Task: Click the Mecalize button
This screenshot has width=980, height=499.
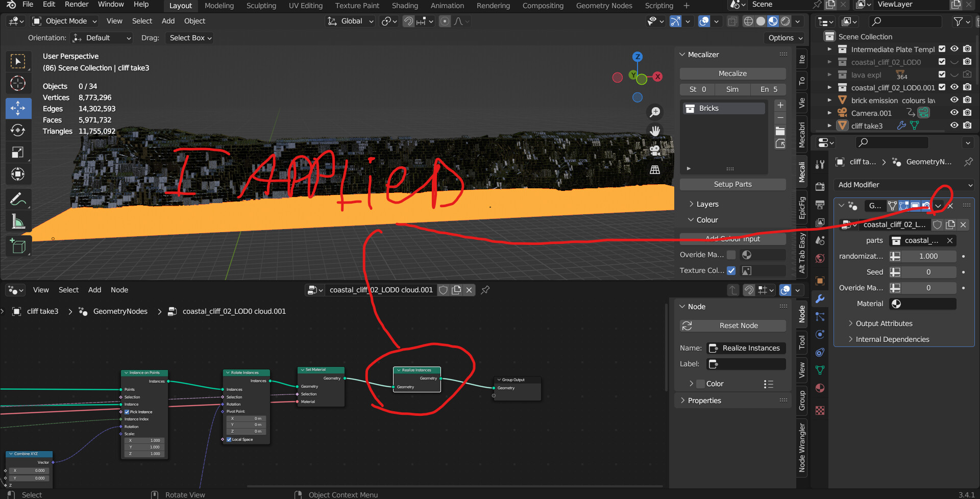Action: tap(732, 73)
